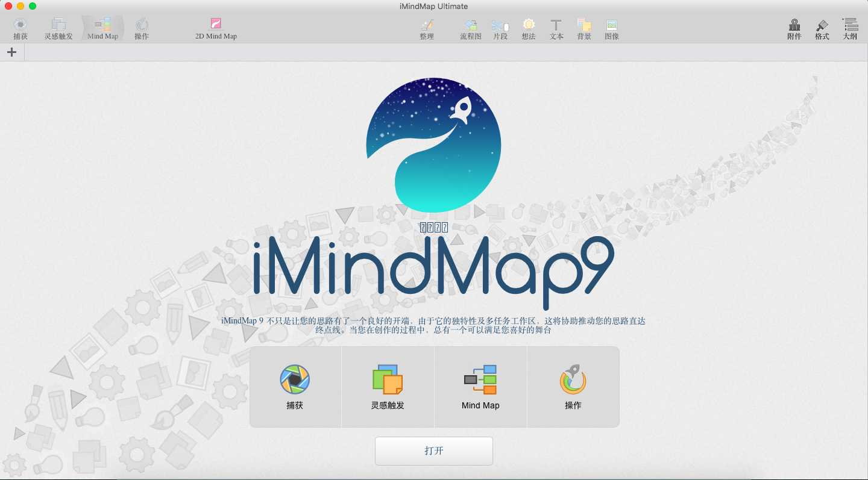This screenshot has width=868, height=480.
Task: Open the Mind Map tile on welcome screen
Action: (x=480, y=387)
